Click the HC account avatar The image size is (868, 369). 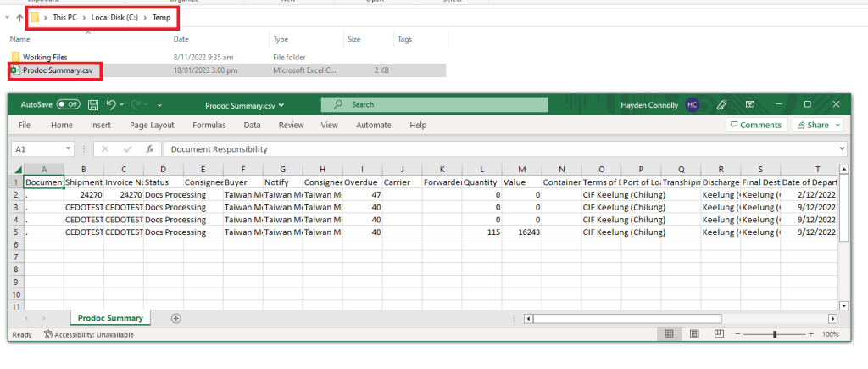pos(692,104)
